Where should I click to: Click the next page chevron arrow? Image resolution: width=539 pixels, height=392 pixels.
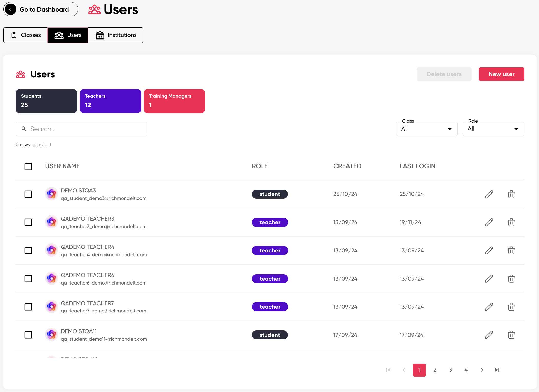pyautogui.click(x=482, y=370)
